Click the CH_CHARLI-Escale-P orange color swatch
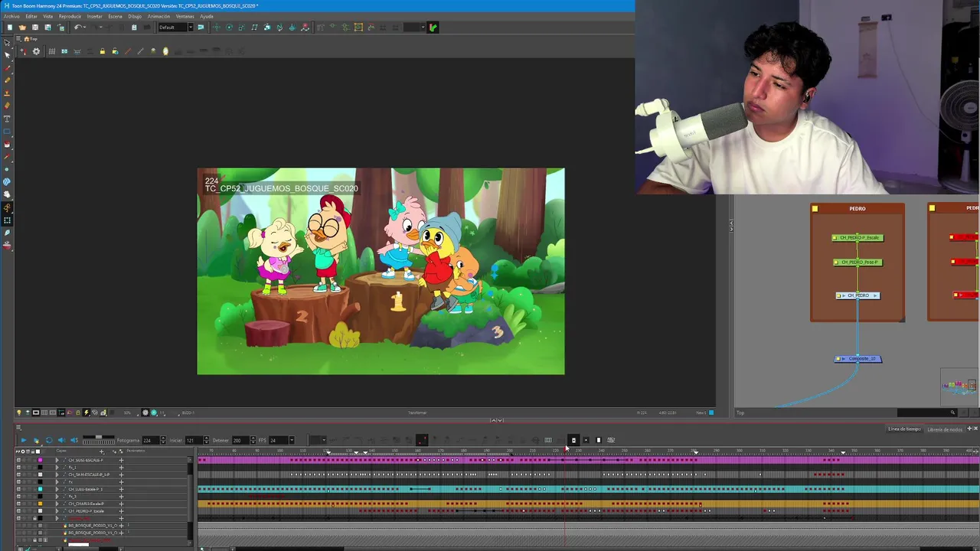This screenshot has height=551, width=980. tap(40, 504)
